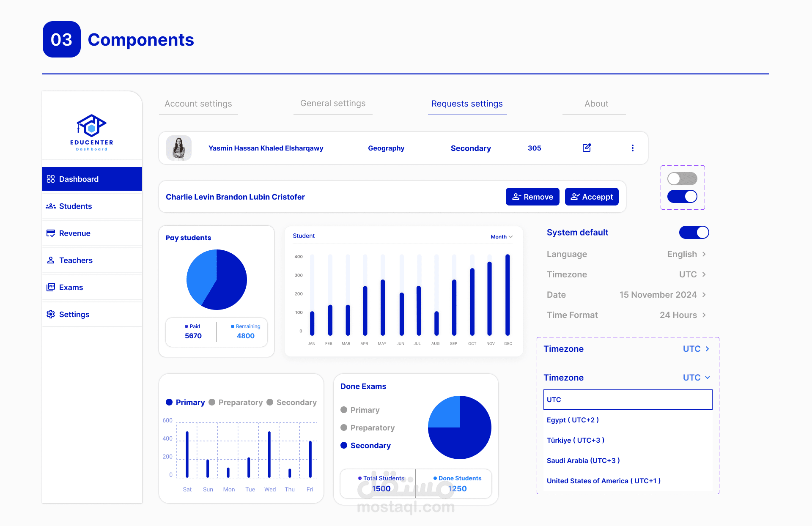The height and width of the screenshot is (526, 812).
Task: Disable the blue toggle in dashed box
Action: click(682, 196)
